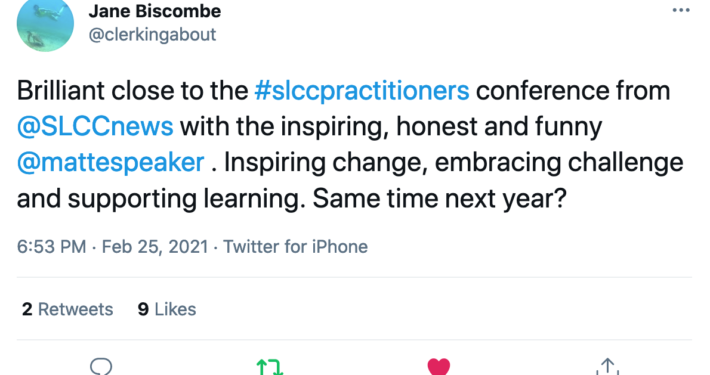The width and height of the screenshot is (710, 375).
Task: Open the Jane Biscombe display name
Action: (x=155, y=11)
